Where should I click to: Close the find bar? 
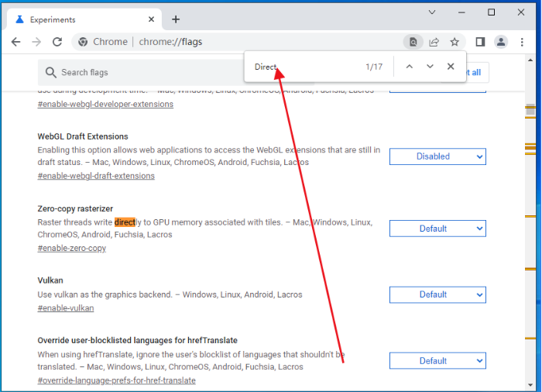[x=451, y=67]
